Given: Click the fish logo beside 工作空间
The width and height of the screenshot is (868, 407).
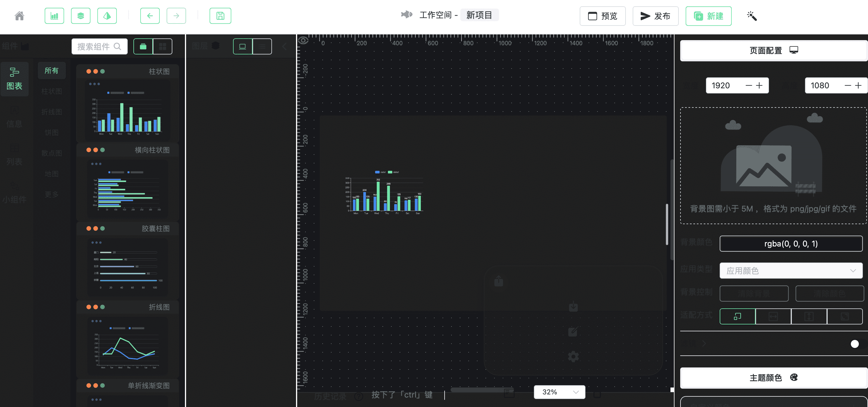Looking at the screenshot, I should (x=407, y=15).
